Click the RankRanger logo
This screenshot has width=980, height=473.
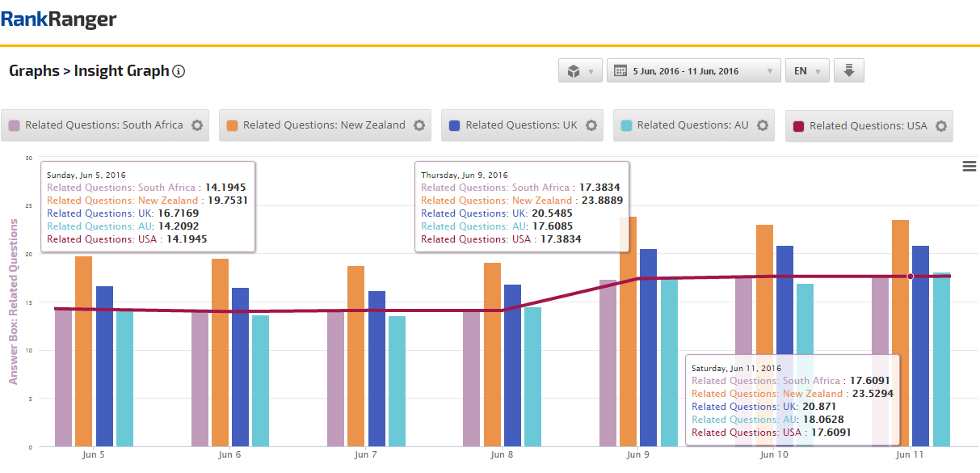[58, 19]
